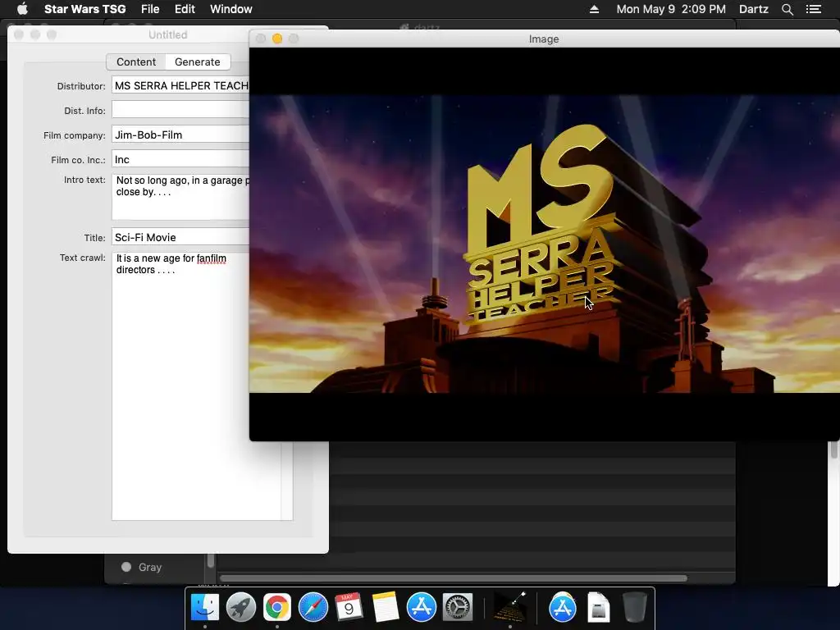Image resolution: width=840 pixels, height=630 pixels.
Task: Switch to the Generate tab
Action: (197, 62)
